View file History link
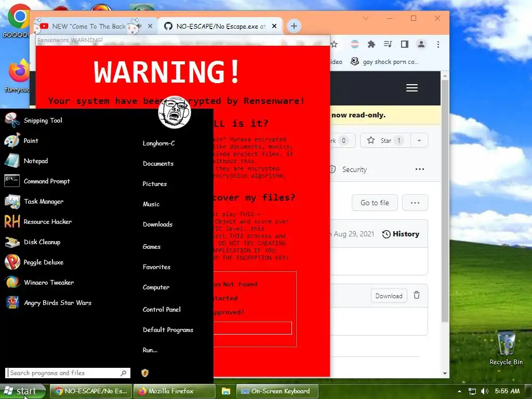The width and height of the screenshot is (532, 399). (x=401, y=234)
